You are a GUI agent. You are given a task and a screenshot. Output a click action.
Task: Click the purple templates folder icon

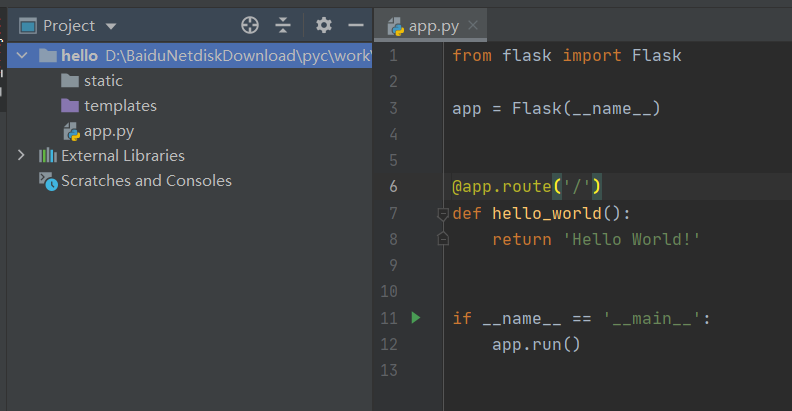click(70, 106)
